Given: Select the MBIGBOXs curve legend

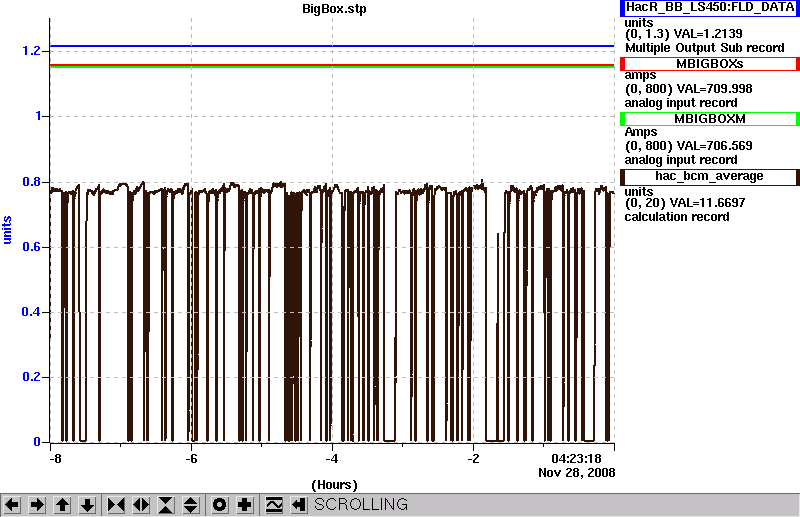Looking at the screenshot, I should click(x=709, y=64).
